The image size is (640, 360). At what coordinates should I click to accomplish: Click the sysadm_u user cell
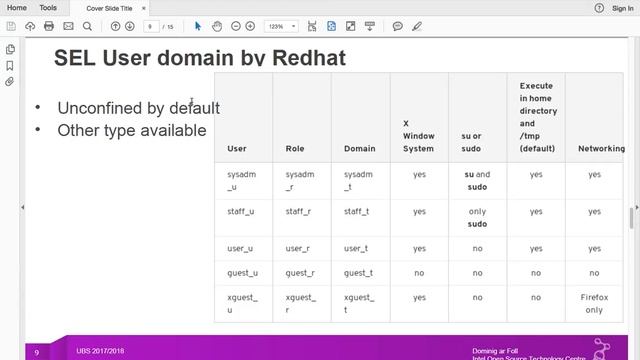pos(243,181)
